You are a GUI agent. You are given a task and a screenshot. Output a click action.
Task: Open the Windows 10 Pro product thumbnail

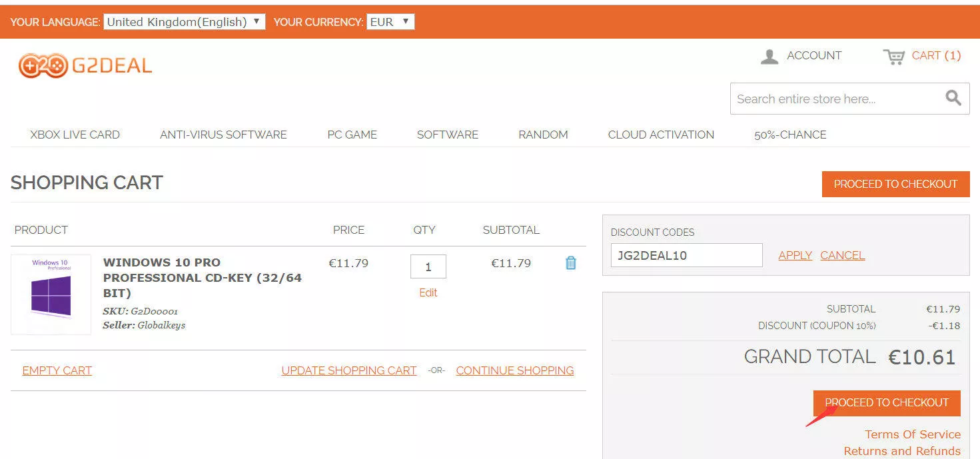pos(51,294)
